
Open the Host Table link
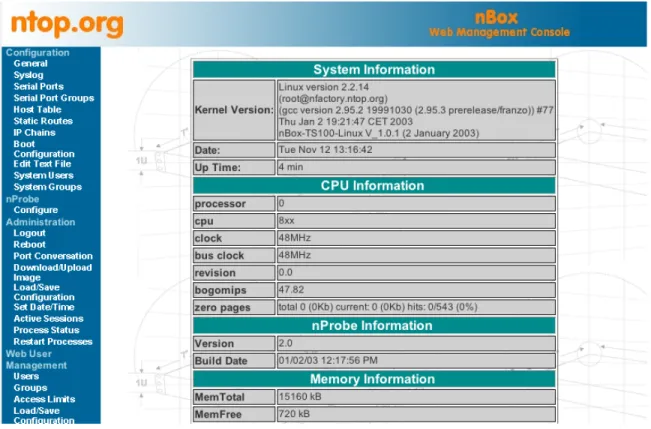click(x=37, y=110)
